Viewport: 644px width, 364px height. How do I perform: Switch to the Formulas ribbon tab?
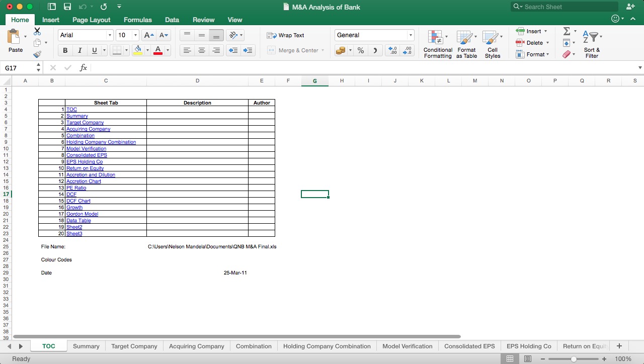point(137,20)
